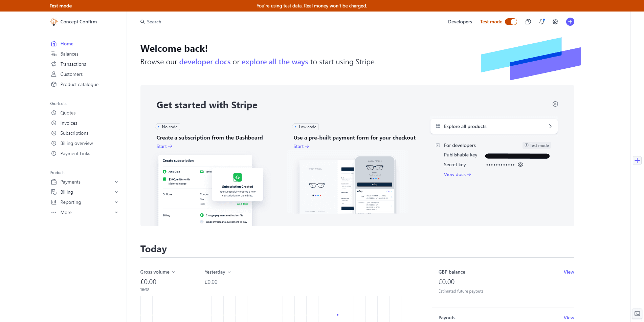Toggle the Test mode switch off

point(511,22)
